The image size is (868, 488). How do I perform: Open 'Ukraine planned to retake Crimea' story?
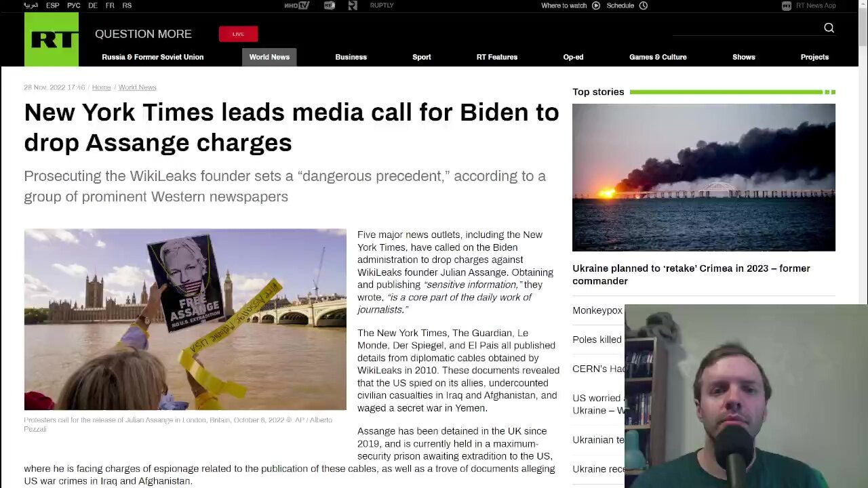pyautogui.click(x=691, y=274)
